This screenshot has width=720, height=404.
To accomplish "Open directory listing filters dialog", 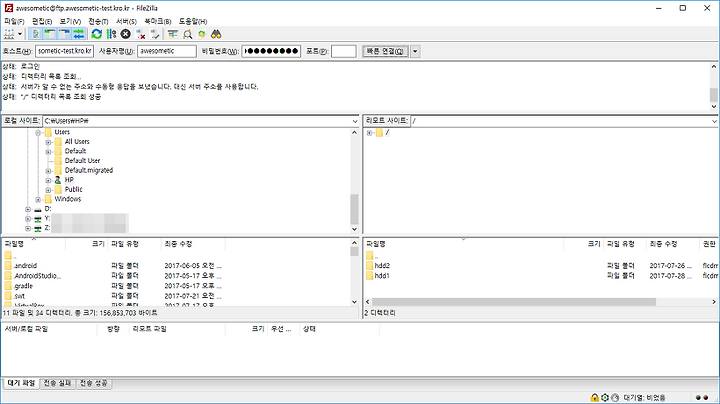I will [173, 34].
